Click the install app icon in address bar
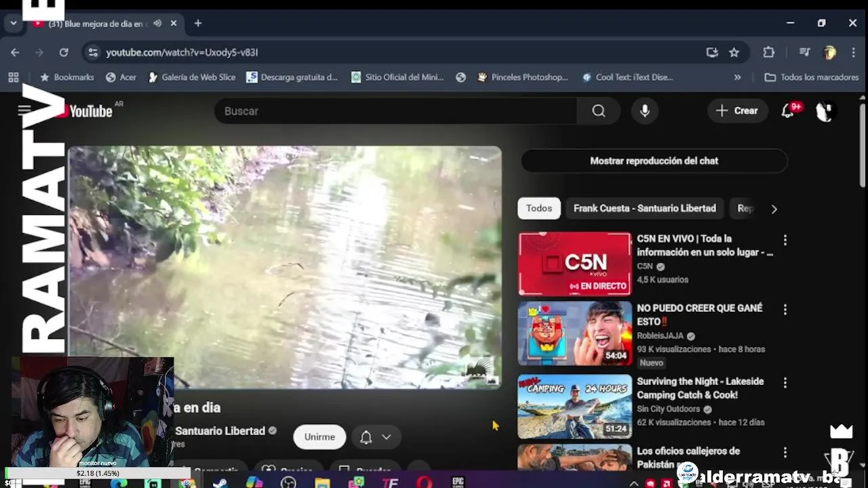Image resolution: width=868 pixels, height=488 pixels. click(x=712, y=52)
